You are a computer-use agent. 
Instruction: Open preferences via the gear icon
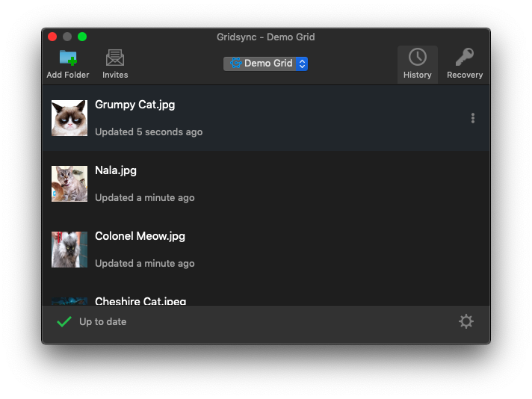(x=466, y=321)
